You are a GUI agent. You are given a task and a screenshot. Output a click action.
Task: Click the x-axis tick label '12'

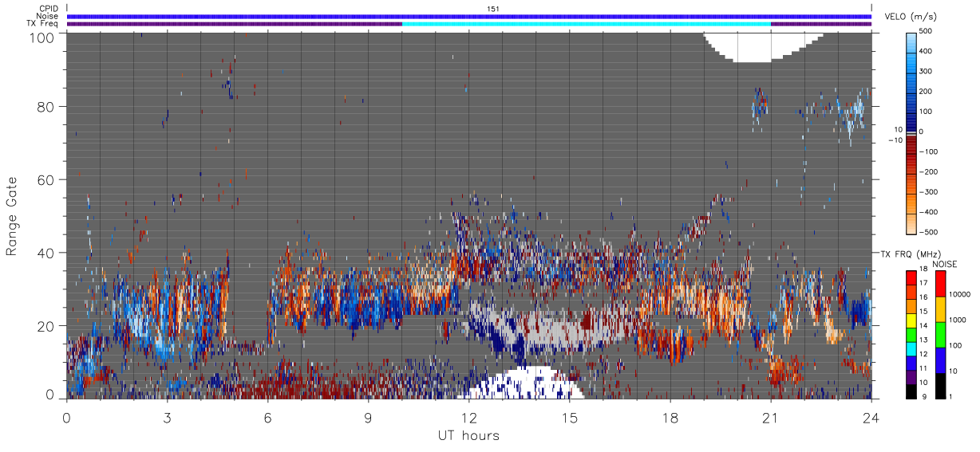[468, 417]
